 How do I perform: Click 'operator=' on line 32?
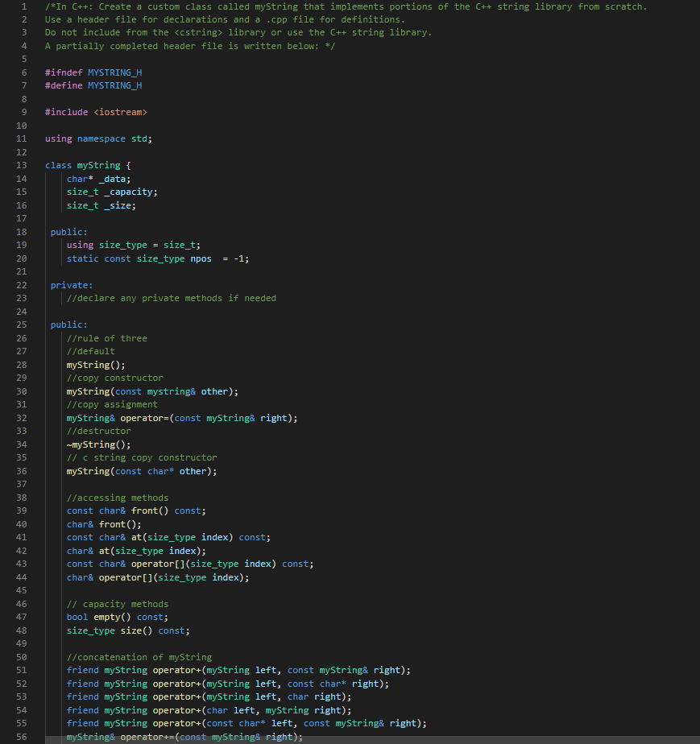(x=144, y=418)
